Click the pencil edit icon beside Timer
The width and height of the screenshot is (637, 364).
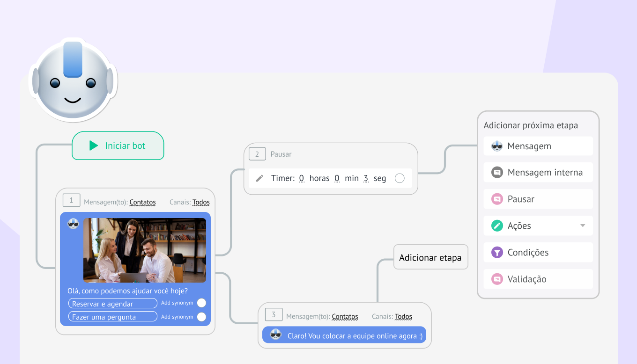tap(259, 178)
